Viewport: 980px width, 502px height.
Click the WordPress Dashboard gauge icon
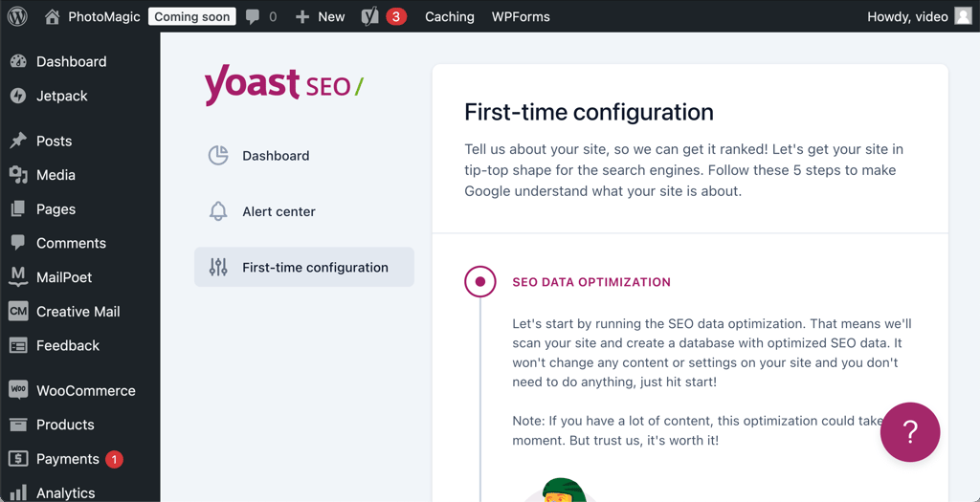pos(18,61)
